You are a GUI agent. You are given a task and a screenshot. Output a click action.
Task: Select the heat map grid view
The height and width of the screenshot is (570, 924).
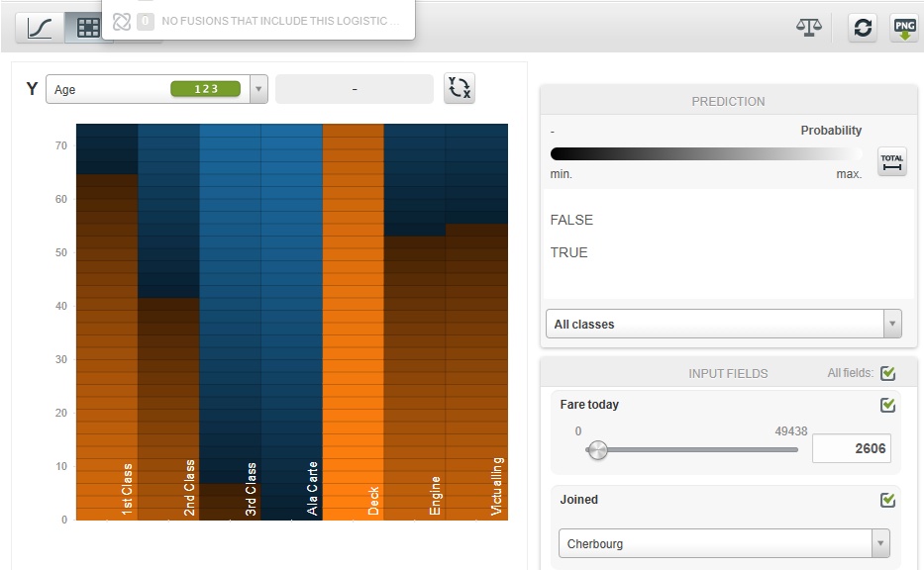click(88, 28)
